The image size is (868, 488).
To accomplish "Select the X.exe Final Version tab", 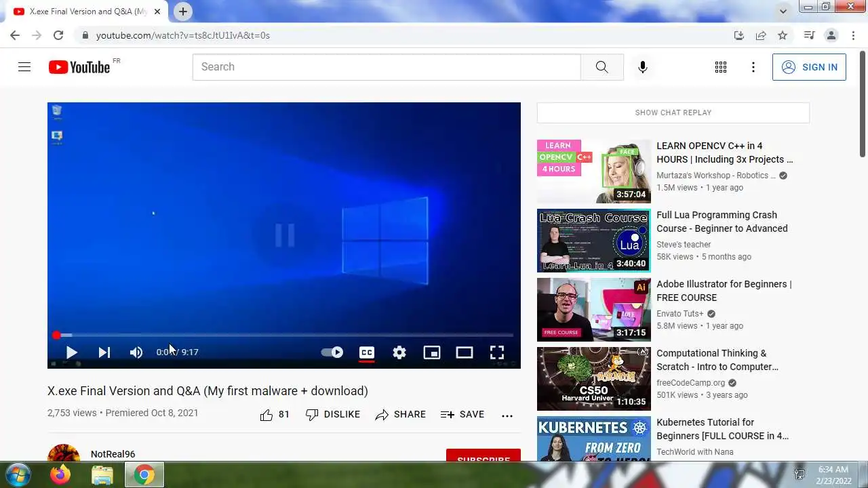I will pyautogui.click(x=87, y=12).
